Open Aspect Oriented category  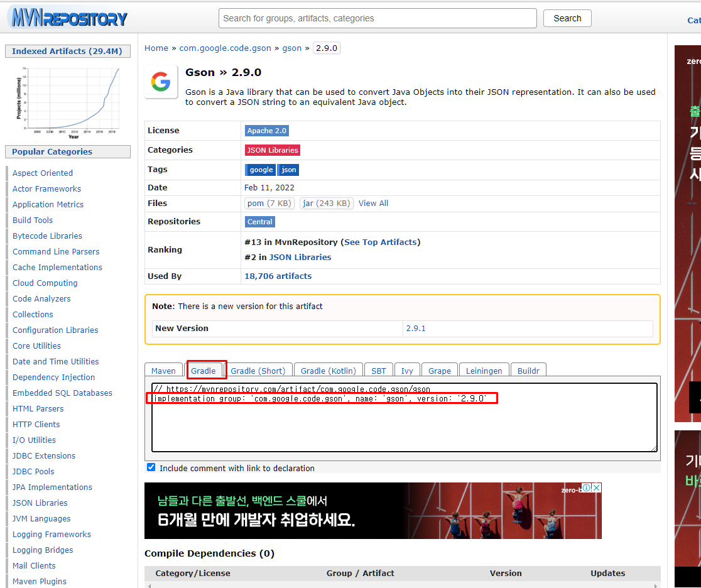coord(43,173)
